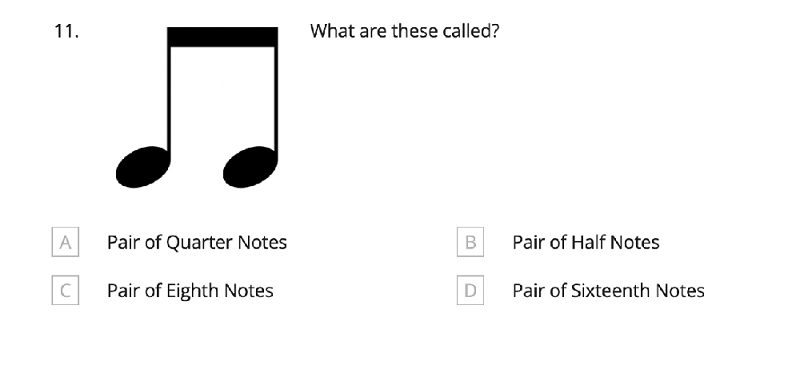Click the question number 11

pos(66,32)
